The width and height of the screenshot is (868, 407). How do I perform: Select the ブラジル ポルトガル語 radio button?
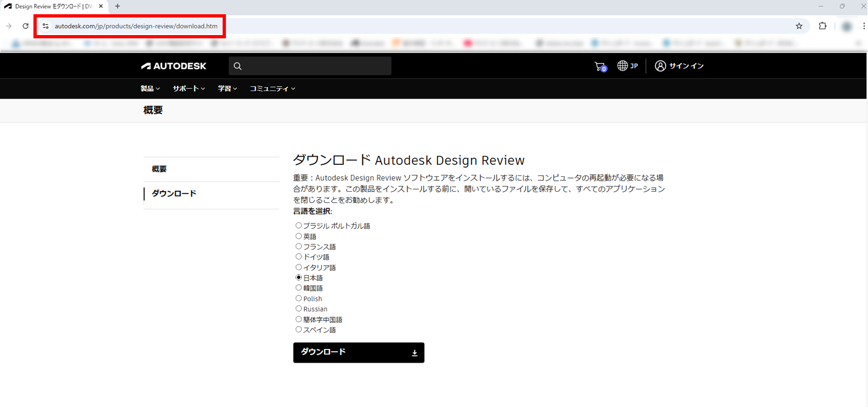[298, 225]
